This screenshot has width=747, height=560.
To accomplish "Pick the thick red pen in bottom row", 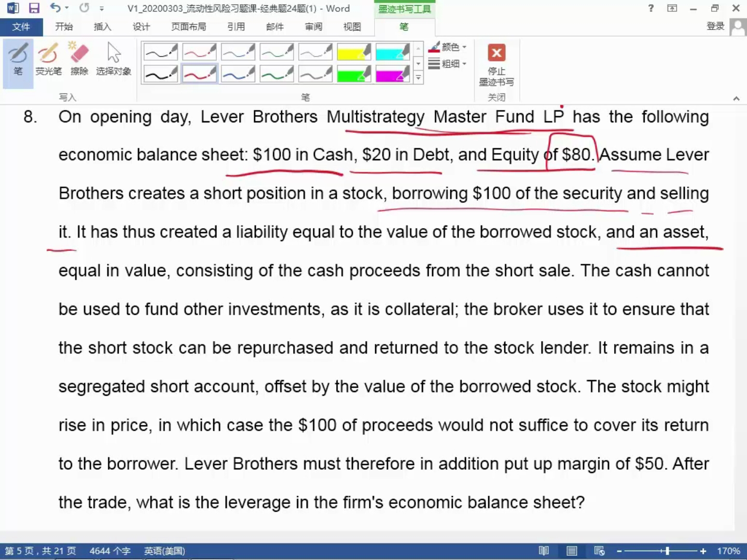I will (x=199, y=74).
